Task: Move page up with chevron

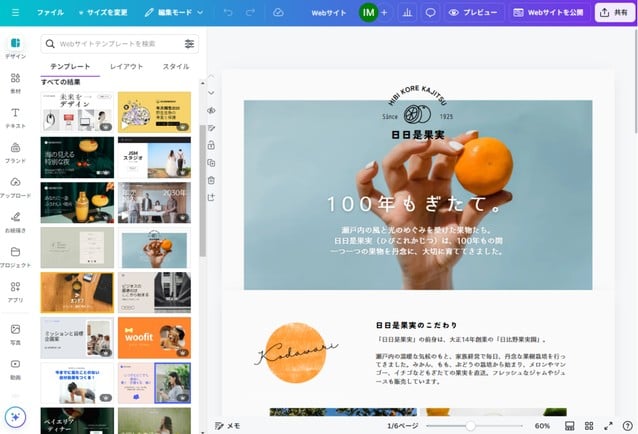Action: click(211, 76)
